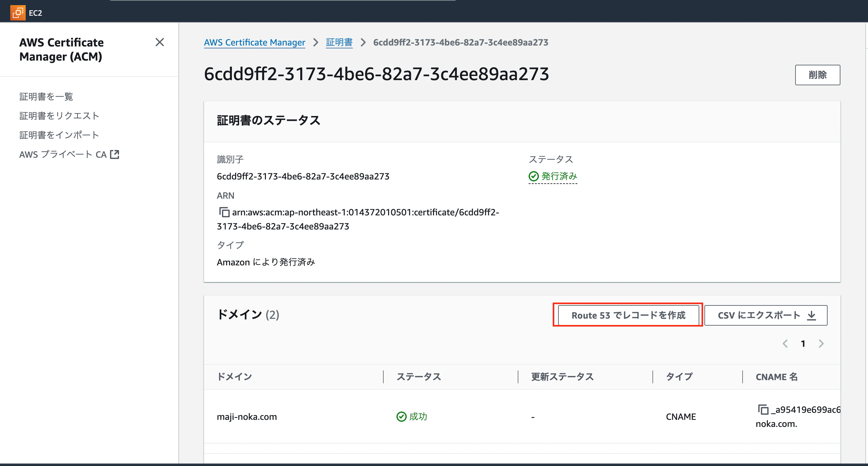
Task: Open the EC2 label in the top bar
Action: pyautogui.click(x=35, y=13)
